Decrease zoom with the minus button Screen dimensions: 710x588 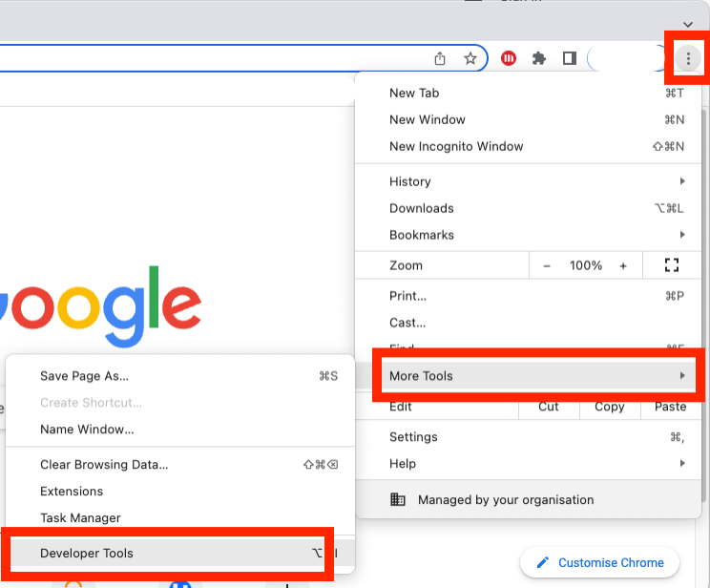tap(547, 265)
